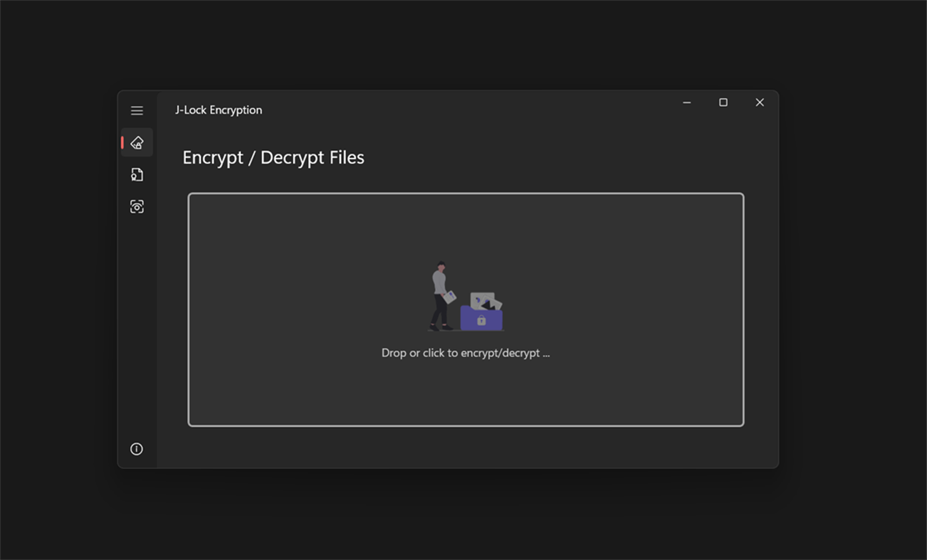Click the navigation icon with red indicator
Viewport: 927px width, 560px height.
(137, 142)
